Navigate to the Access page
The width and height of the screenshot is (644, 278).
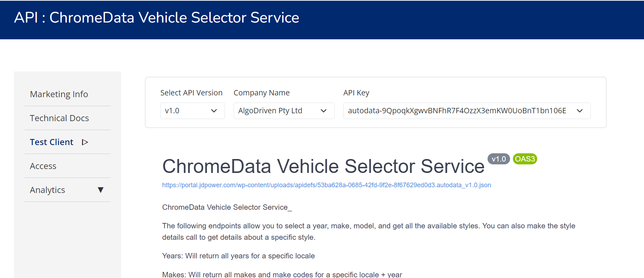coord(43,166)
